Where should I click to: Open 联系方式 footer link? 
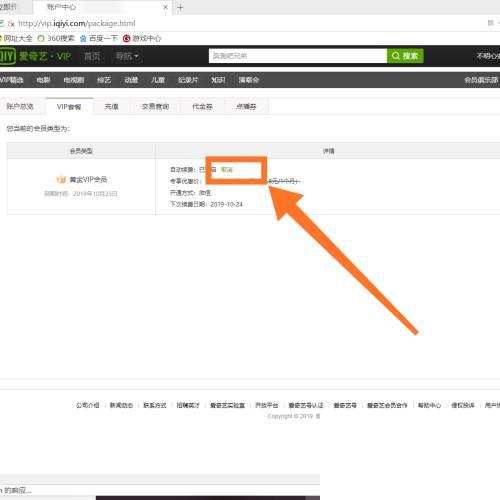click(x=155, y=405)
